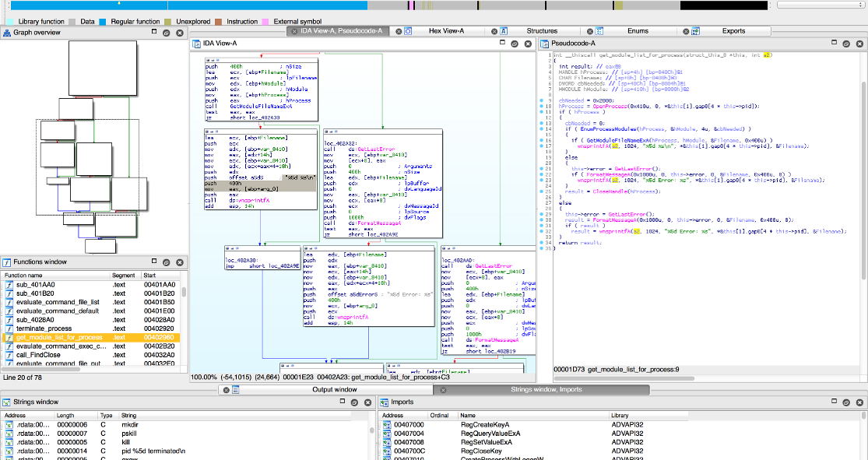Click the Regular function legend color swatch
868x460 pixels.
click(x=103, y=21)
